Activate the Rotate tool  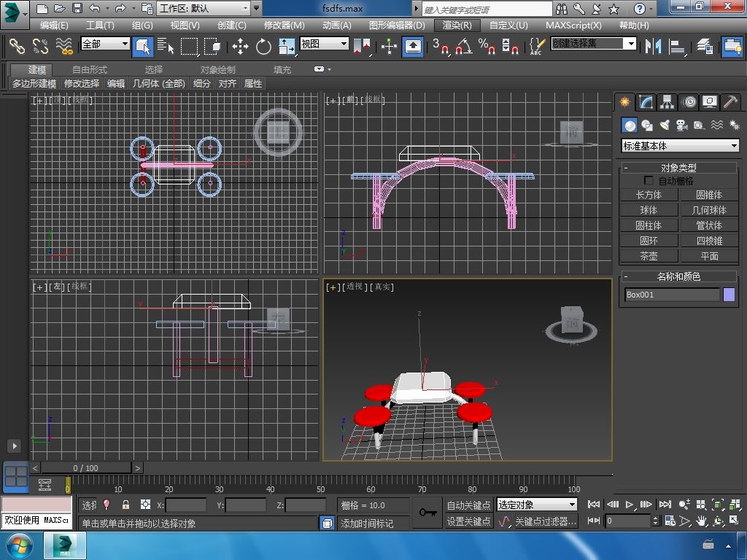pos(263,47)
